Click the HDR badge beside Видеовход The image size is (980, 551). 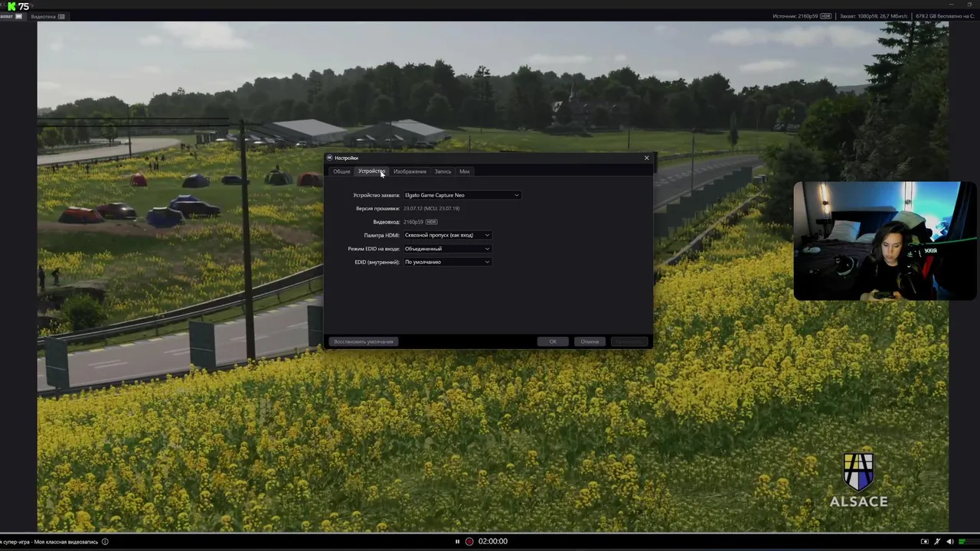click(431, 222)
